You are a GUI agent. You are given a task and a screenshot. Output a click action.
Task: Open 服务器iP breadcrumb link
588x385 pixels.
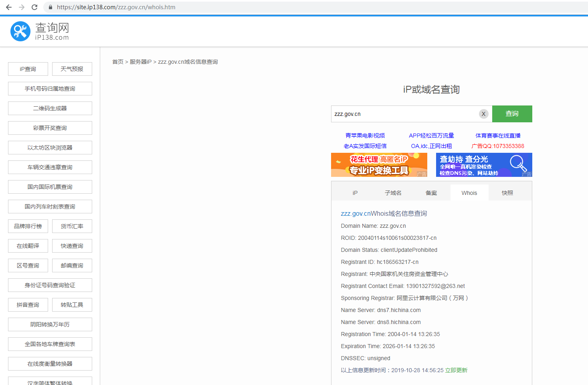[141, 62]
